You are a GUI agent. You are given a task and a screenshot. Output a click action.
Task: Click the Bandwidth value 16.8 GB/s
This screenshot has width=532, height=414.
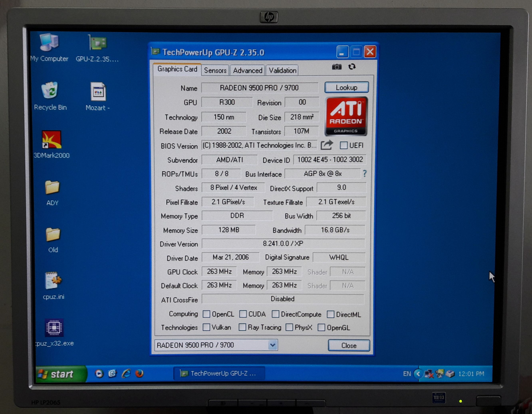tap(335, 230)
